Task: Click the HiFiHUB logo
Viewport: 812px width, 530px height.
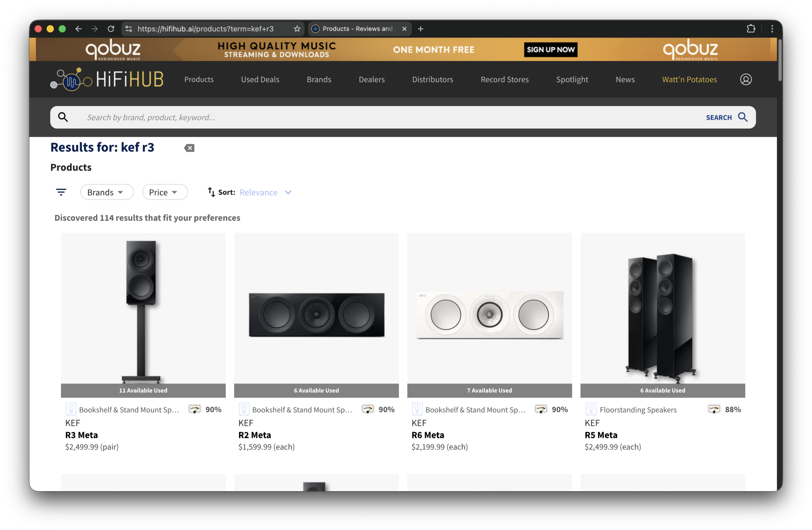Action: (107, 79)
